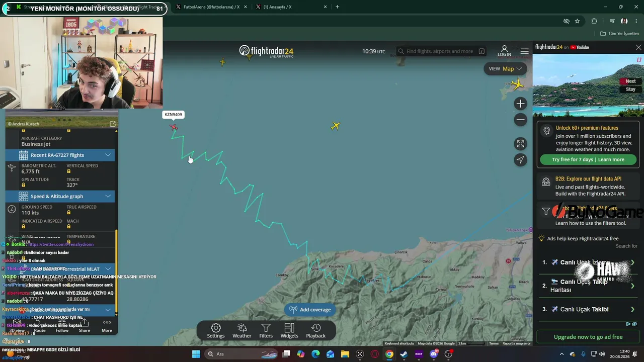The height and width of the screenshot is (362, 644).
Task: Open the VIEW Map dropdown
Action: pos(505,69)
